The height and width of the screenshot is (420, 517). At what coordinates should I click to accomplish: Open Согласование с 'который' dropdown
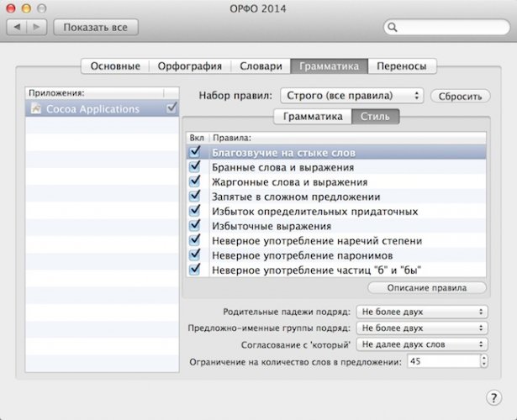tap(422, 344)
